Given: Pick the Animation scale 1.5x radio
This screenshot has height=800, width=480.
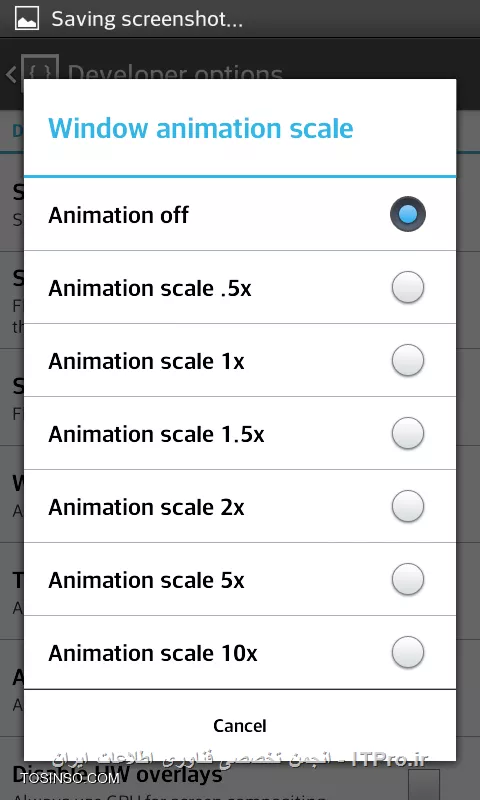Looking at the screenshot, I should (408, 433).
